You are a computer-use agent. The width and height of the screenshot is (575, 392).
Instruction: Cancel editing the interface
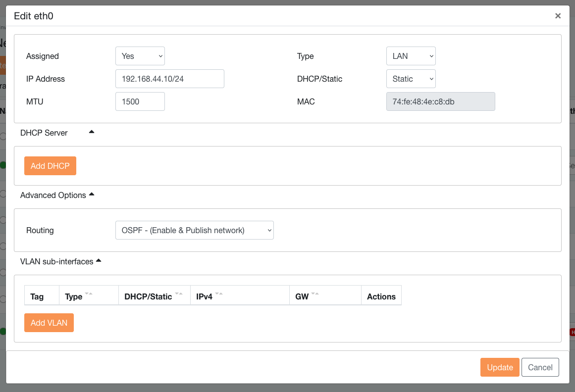point(540,367)
